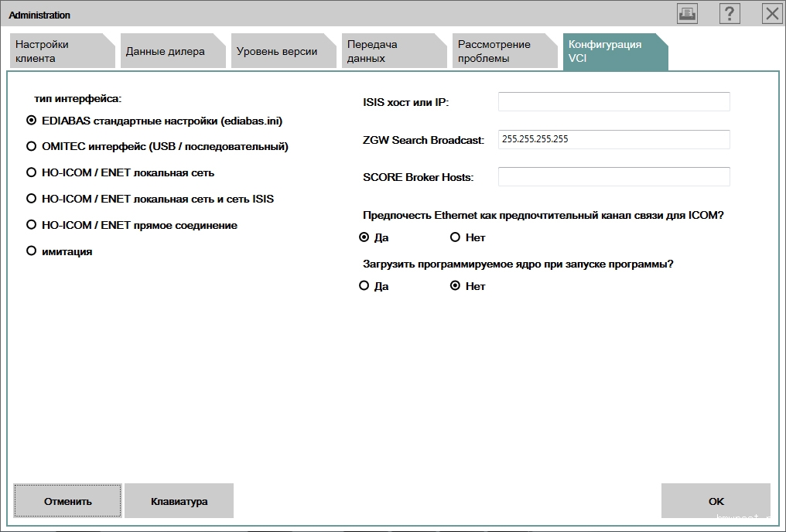
Task: Click the print icon in title bar
Action: (687, 14)
